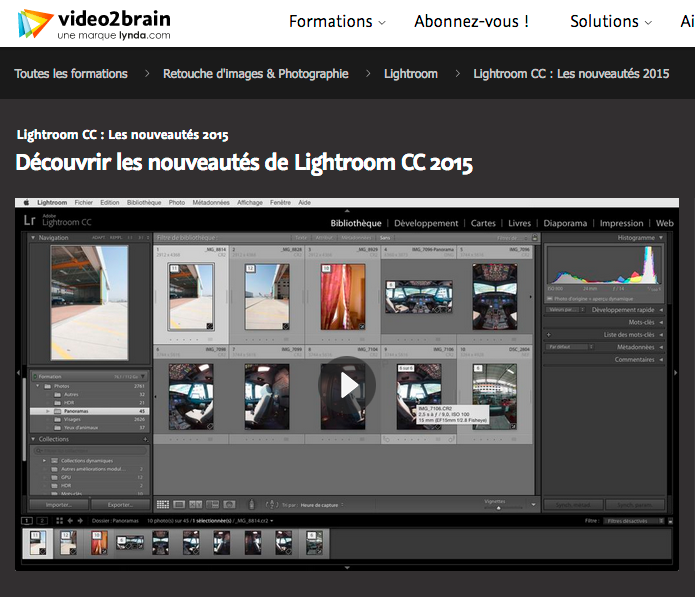The height and width of the screenshot is (597, 695).
Task: Open the Edition menu
Action: click(109, 203)
